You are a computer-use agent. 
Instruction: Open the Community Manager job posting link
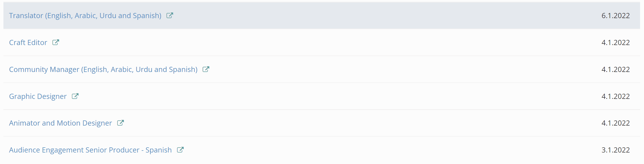pyautogui.click(x=103, y=70)
